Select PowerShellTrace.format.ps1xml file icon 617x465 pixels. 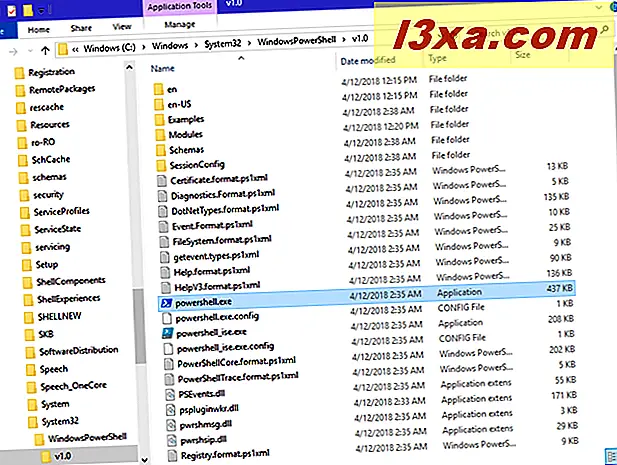point(169,379)
